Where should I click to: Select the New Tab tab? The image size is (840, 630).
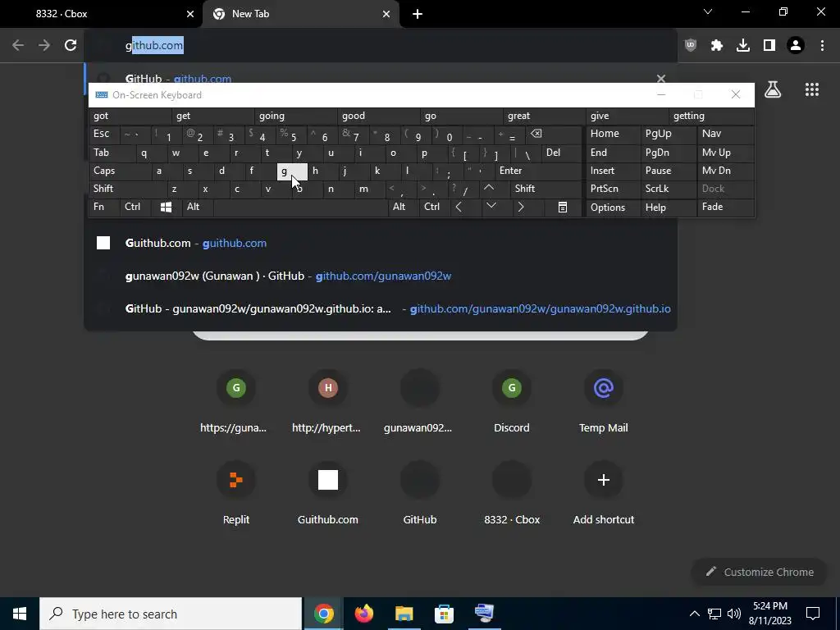click(300, 14)
